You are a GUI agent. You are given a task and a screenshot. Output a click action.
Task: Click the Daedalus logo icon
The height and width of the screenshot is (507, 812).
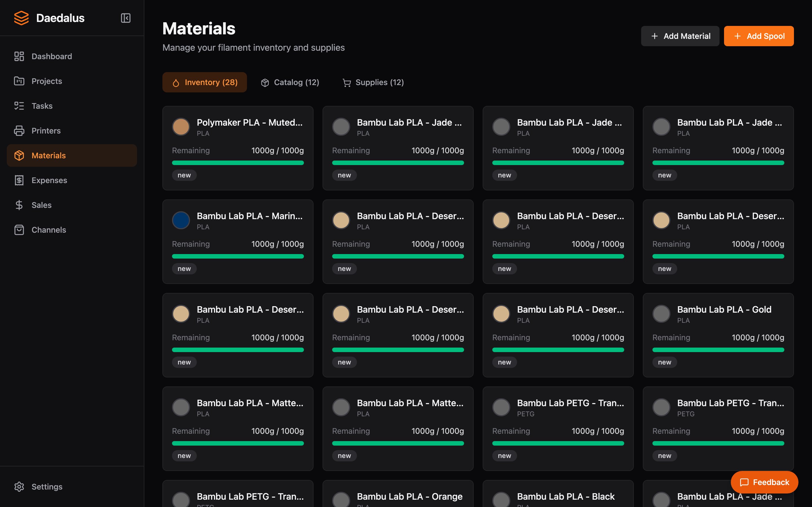[x=21, y=18]
